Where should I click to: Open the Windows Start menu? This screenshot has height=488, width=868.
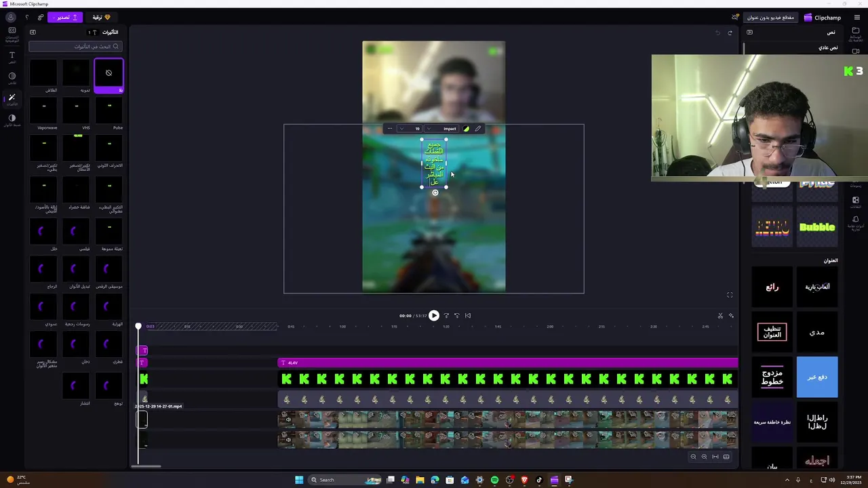299,480
